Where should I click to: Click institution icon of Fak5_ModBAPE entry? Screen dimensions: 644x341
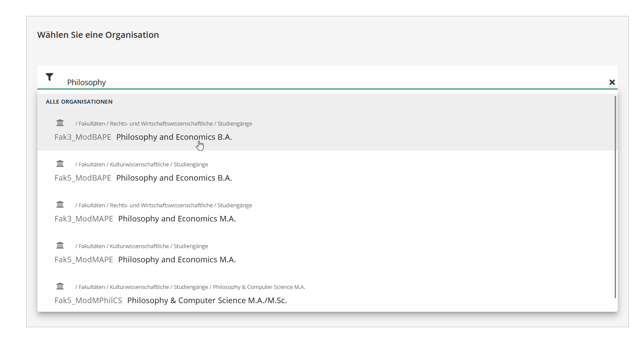60,164
